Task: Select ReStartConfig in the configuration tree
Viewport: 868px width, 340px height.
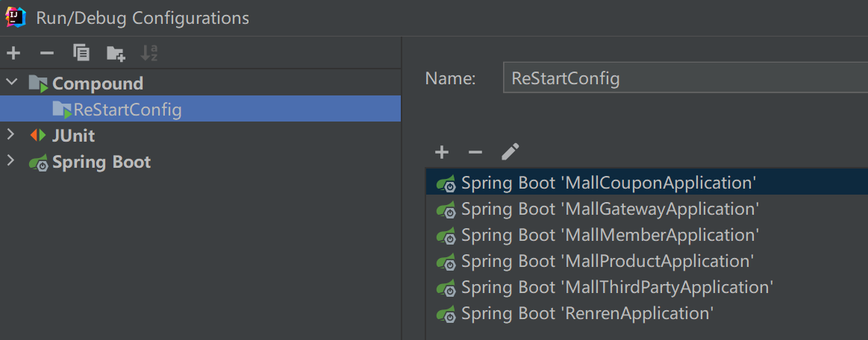Action: click(127, 110)
